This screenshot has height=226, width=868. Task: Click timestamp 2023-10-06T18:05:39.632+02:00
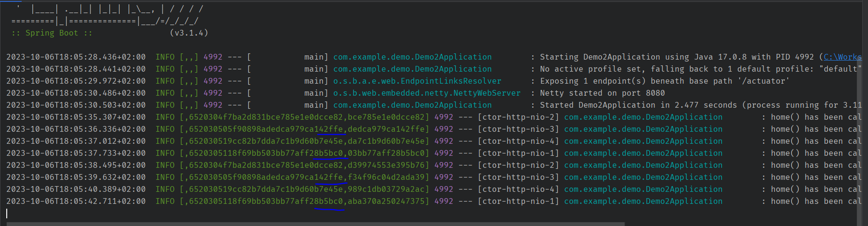[x=76, y=177]
